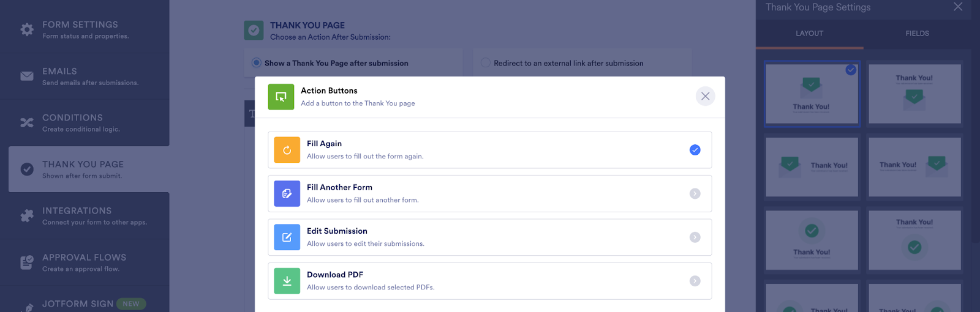Click the Approval Flows icon

27,262
